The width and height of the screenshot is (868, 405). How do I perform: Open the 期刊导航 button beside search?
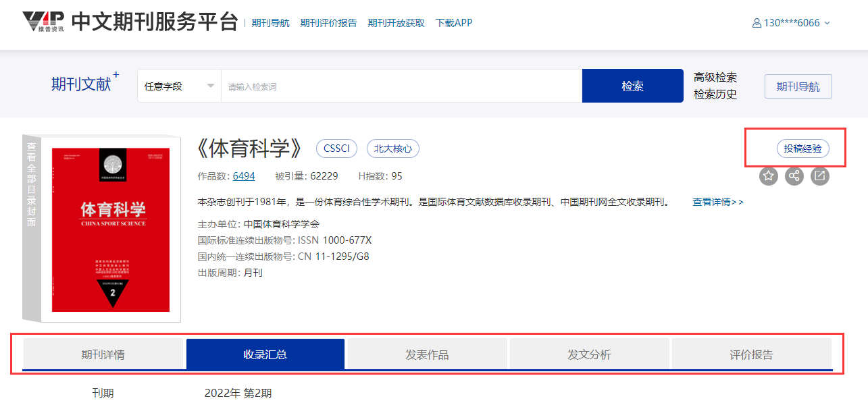pos(798,86)
